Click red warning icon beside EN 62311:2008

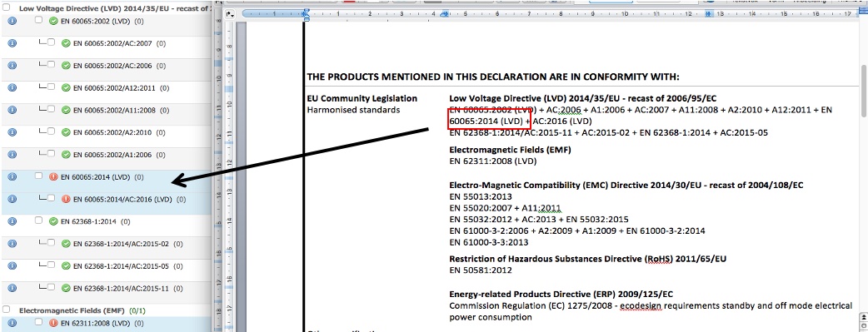click(x=53, y=323)
